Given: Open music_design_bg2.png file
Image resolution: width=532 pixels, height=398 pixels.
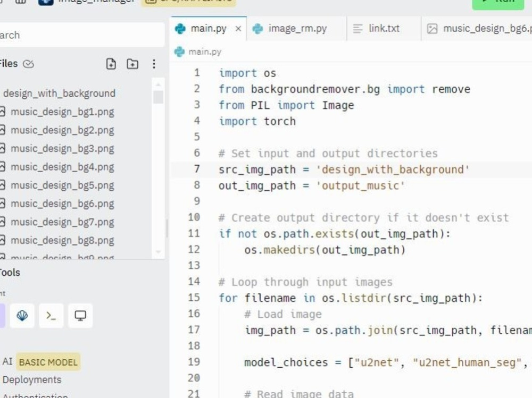Looking at the screenshot, I should tap(62, 130).
